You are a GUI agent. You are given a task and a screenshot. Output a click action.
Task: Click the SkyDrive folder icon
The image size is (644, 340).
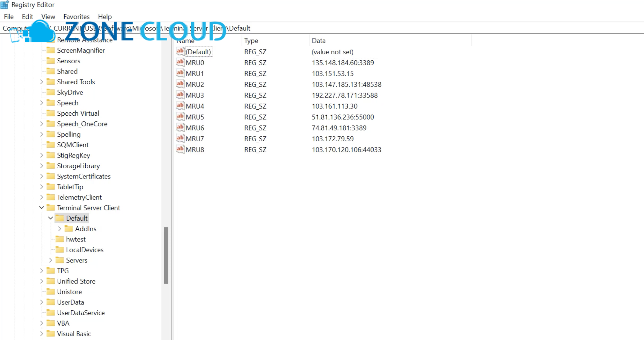51,92
